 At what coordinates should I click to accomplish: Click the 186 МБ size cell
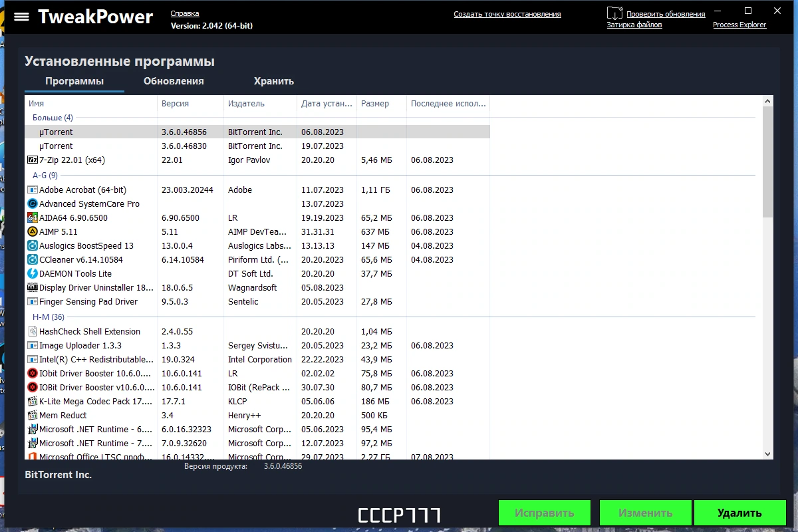click(376, 402)
